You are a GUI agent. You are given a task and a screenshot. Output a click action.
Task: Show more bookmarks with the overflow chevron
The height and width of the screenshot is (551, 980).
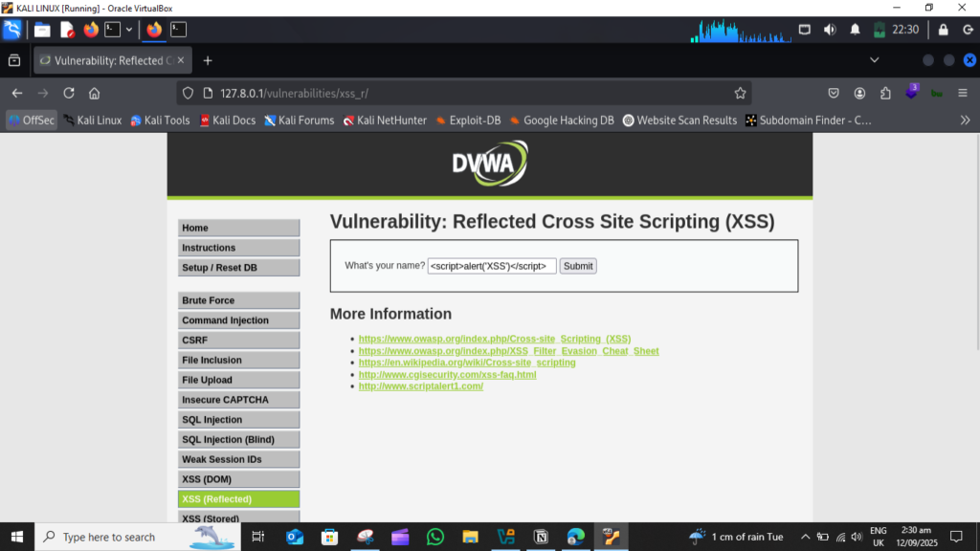click(x=965, y=121)
